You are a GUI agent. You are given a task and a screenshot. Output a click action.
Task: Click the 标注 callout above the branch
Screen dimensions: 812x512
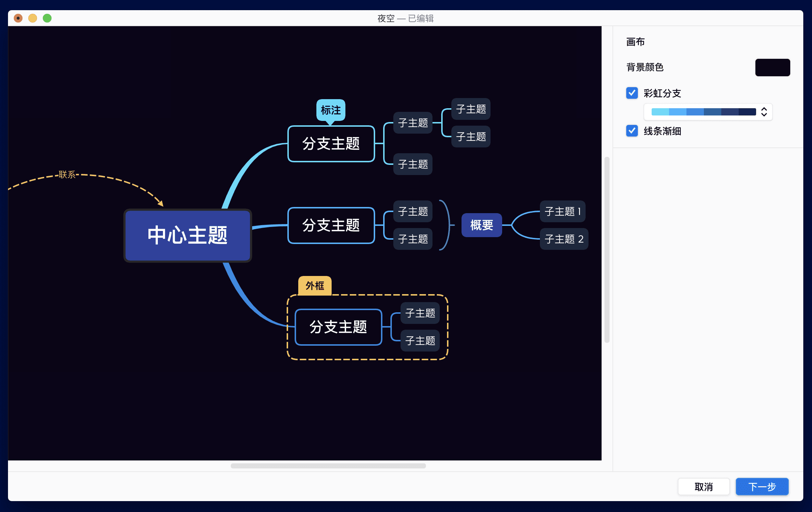click(331, 110)
